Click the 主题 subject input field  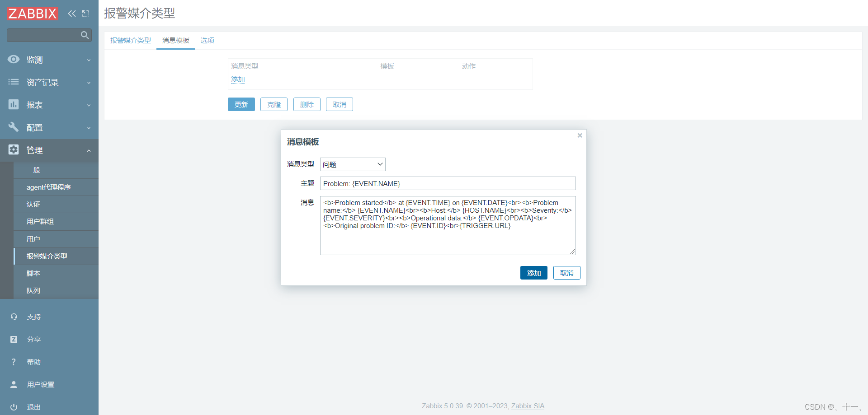click(448, 183)
